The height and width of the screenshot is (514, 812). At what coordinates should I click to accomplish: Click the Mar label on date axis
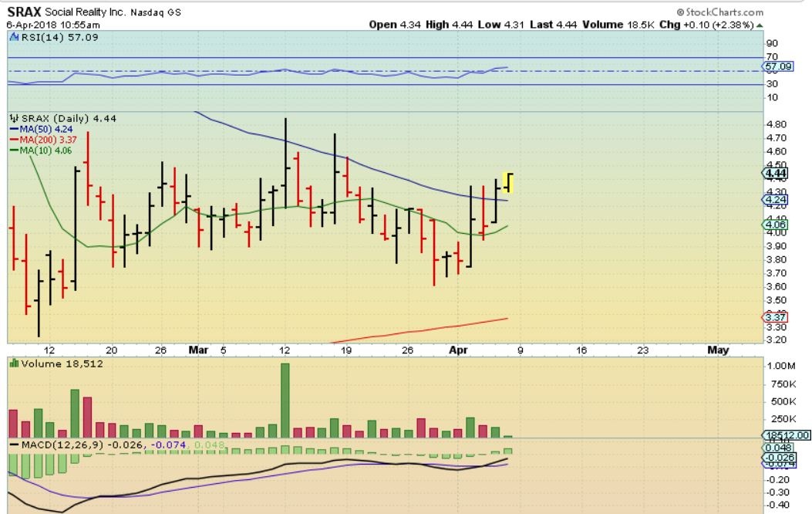[x=199, y=350]
